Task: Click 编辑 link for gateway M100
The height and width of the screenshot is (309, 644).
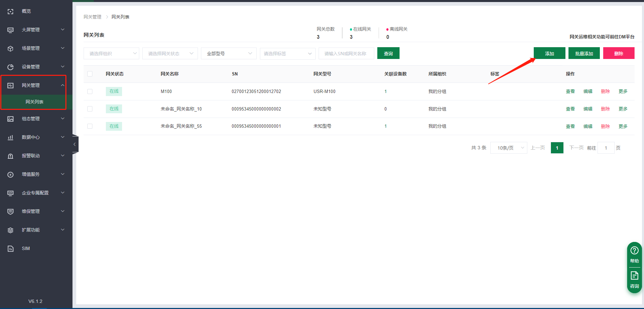Action: click(588, 92)
